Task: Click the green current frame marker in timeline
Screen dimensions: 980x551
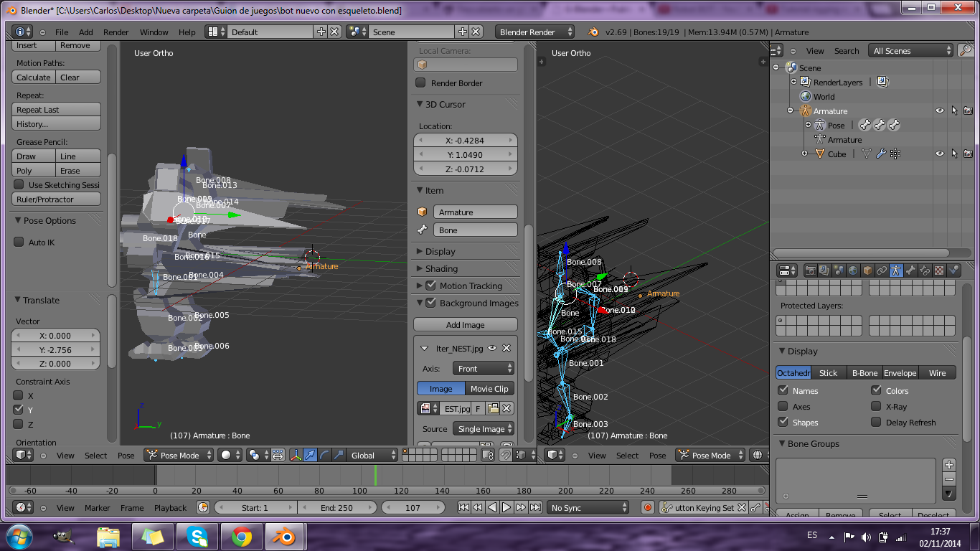Action: tap(374, 475)
